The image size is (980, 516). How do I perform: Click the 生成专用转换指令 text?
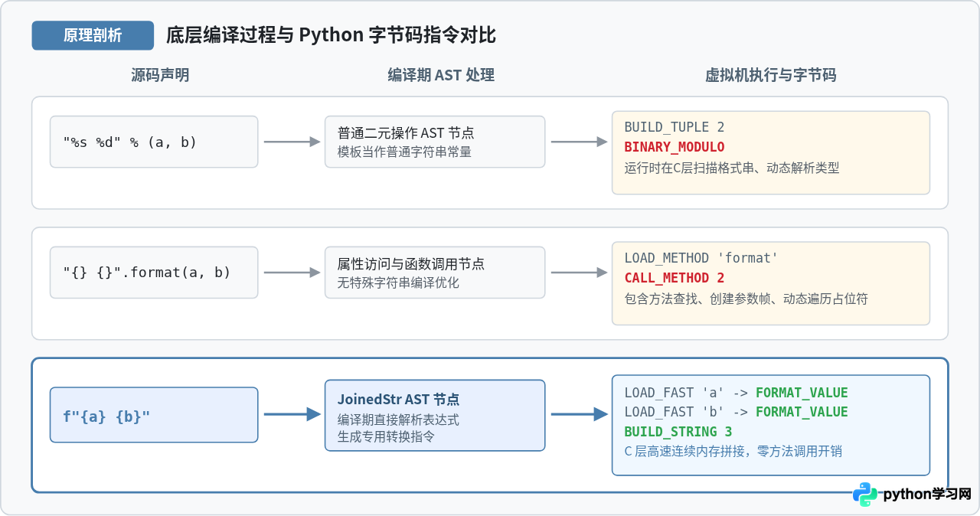[386, 436]
